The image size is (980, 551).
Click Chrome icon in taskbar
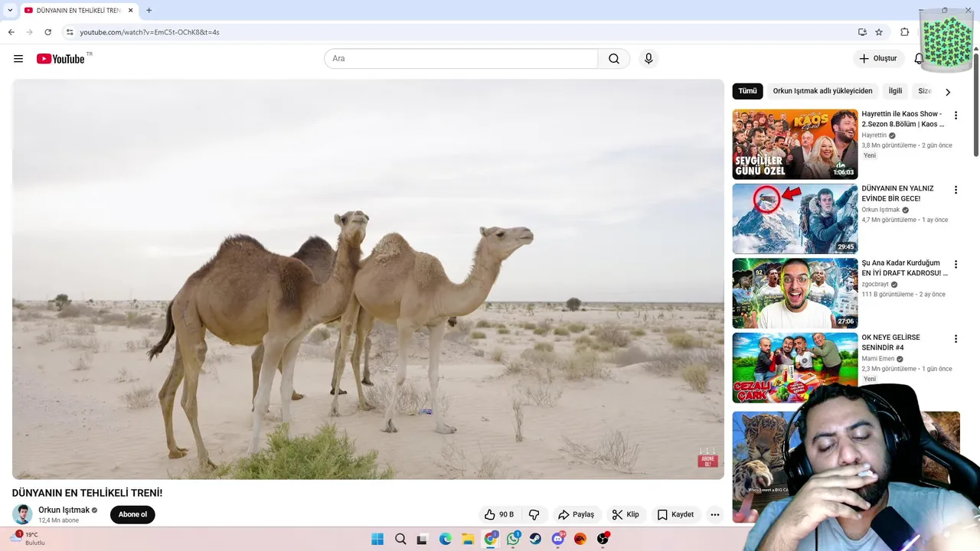(x=491, y=539)
